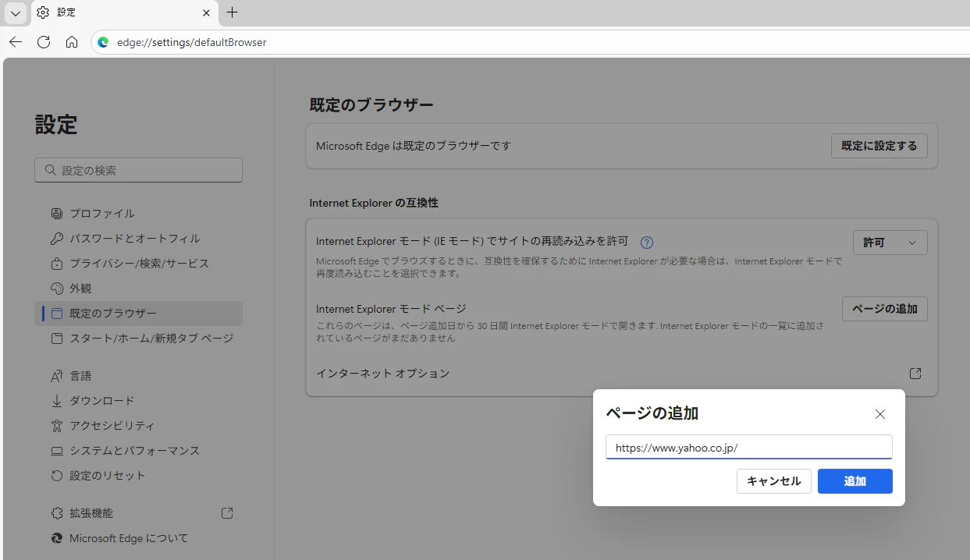Click external link icon next to 拡張機能
This screenshot has height=560, width=970.
point(227,513)
